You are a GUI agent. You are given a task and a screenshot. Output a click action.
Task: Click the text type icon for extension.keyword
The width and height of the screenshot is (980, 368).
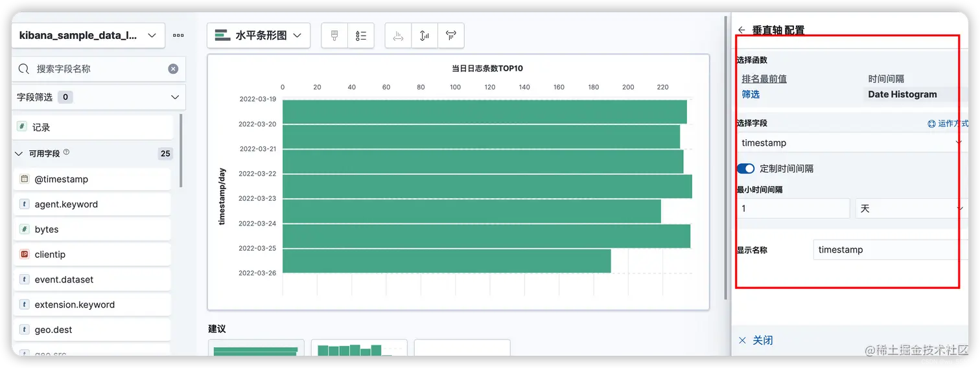(24, 305)
